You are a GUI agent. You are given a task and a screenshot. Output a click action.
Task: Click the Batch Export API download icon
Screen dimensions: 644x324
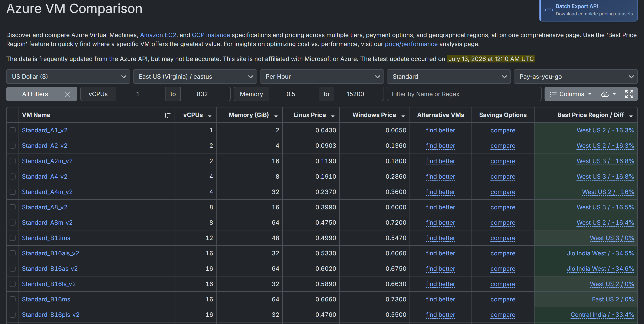[549, 8]
